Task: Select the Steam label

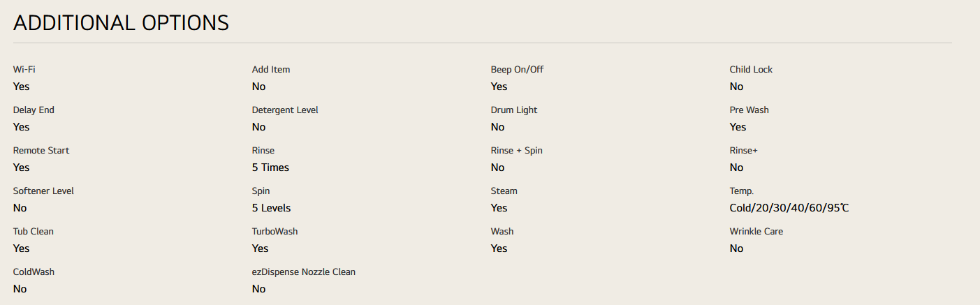Action: (x=504, y=191)
